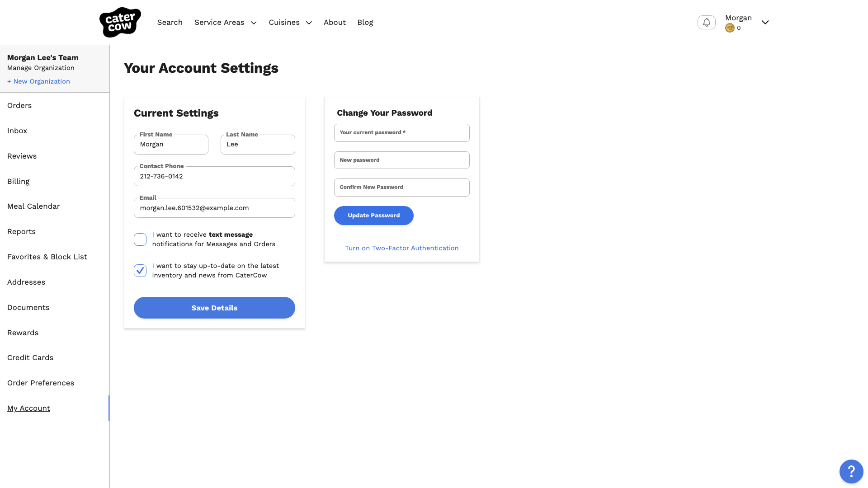The width and height of the screenshot is (868, 488).
Task: Click the Contact Phone field
Action: tap(214, 176)
